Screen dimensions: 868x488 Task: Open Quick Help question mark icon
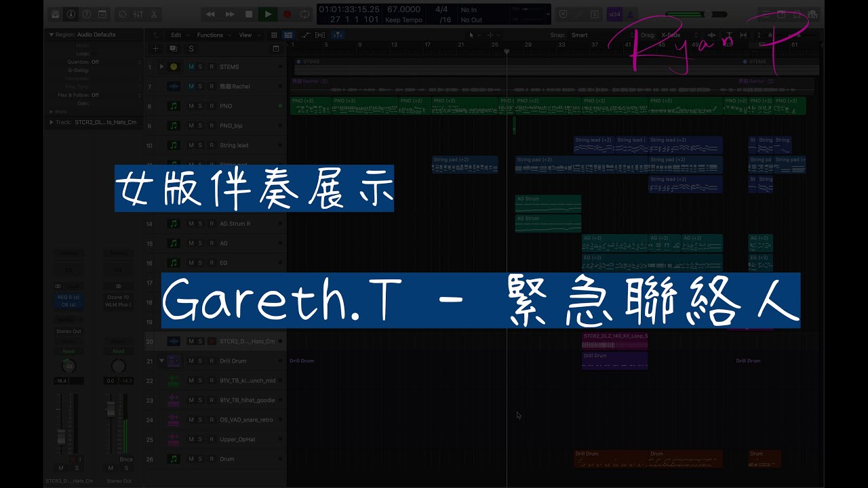(x=86, y=14)
